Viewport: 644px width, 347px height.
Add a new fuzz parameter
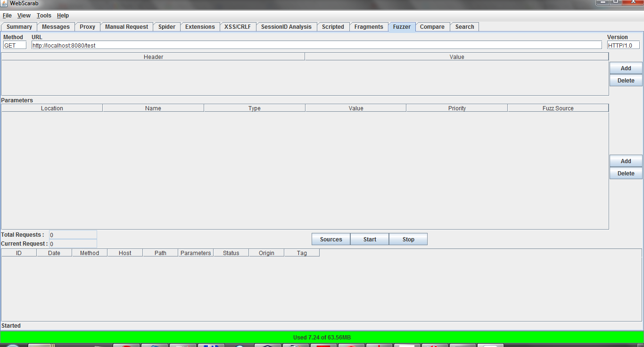[626, 161]
